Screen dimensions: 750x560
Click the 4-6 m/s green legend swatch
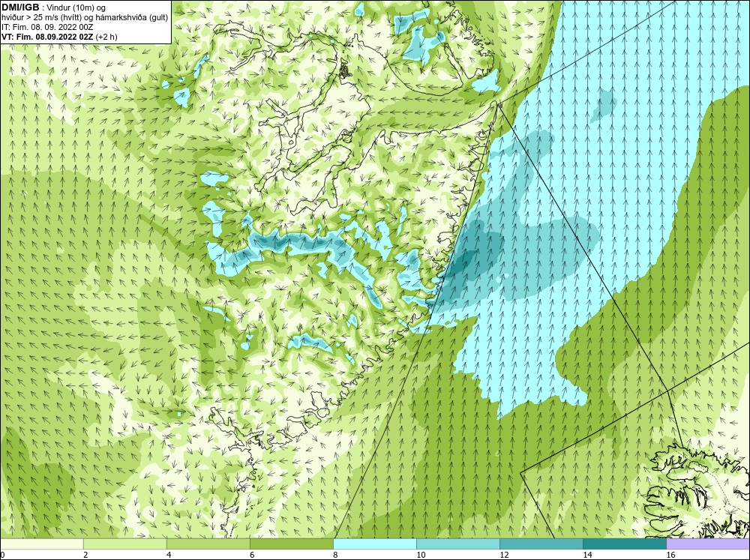click(208, 544)
